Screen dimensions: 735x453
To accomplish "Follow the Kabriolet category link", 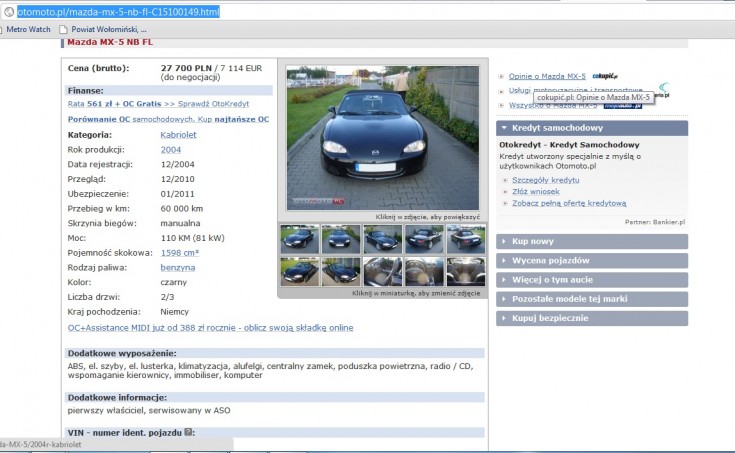I will click(x=178, y=135).
